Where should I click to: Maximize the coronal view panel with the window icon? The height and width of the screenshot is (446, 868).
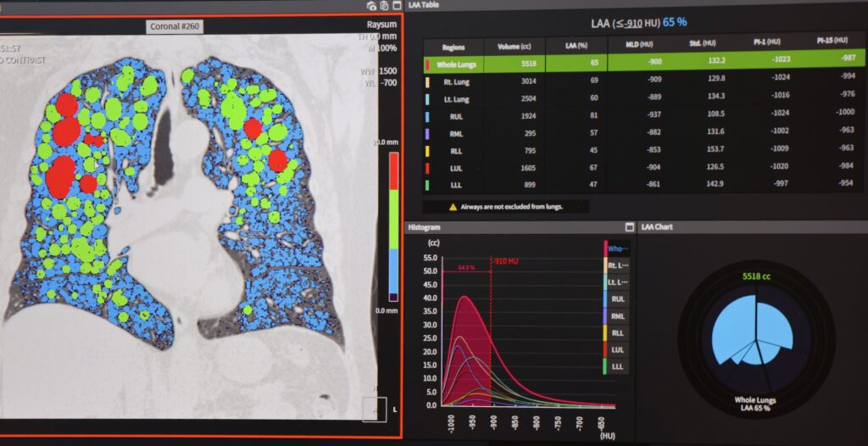[397, 5]
